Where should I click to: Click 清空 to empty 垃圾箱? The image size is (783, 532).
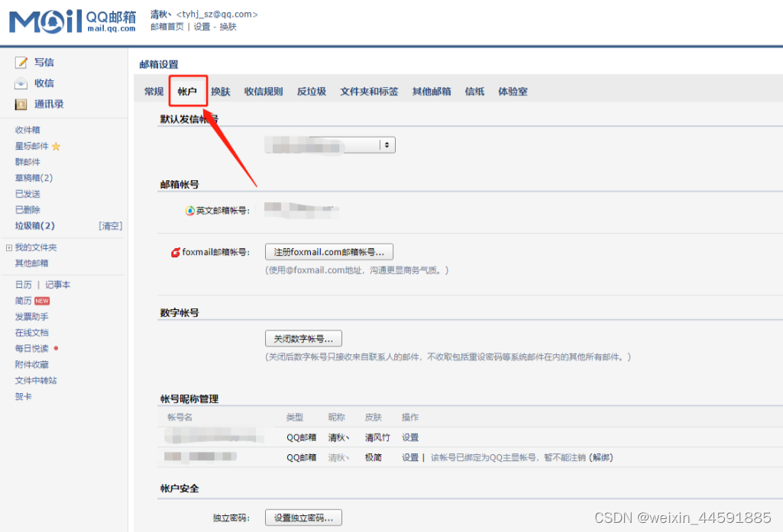[x=109, y=225]
